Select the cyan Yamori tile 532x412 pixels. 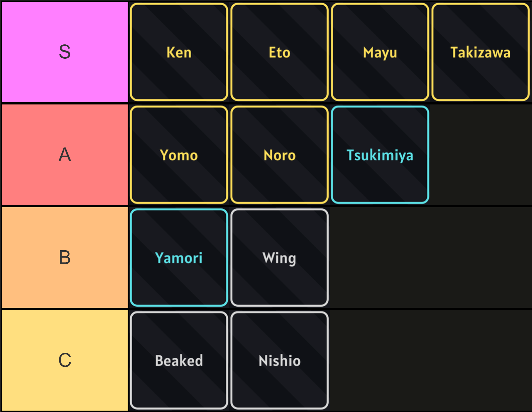[x=179, y=258]
